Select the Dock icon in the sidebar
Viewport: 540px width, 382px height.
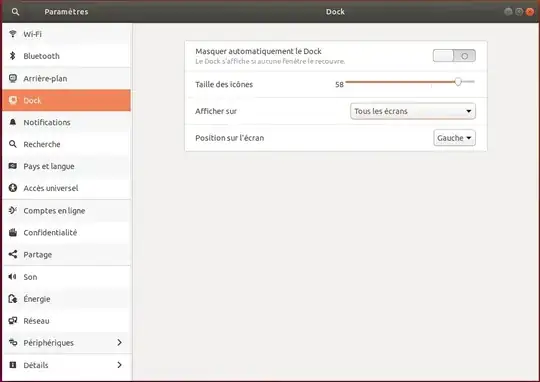coord(13,100)
